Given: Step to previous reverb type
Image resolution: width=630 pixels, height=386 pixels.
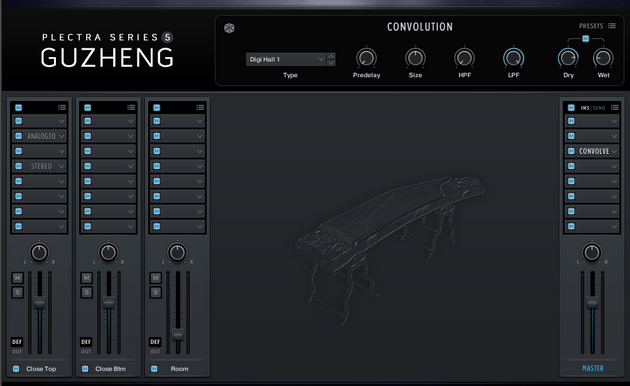Looking at the screenshot, I should click(x=331, y=56).
